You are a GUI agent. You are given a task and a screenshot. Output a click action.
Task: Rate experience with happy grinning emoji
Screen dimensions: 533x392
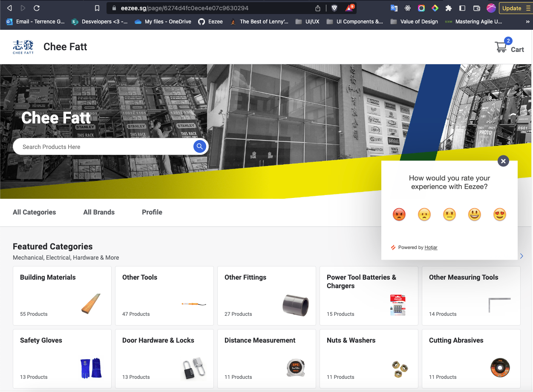[x=474, y=214]
